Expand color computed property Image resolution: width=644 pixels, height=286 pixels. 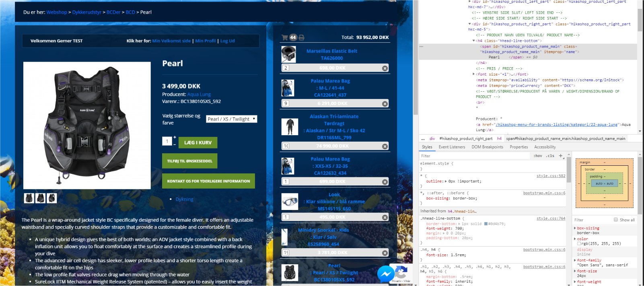575,239
